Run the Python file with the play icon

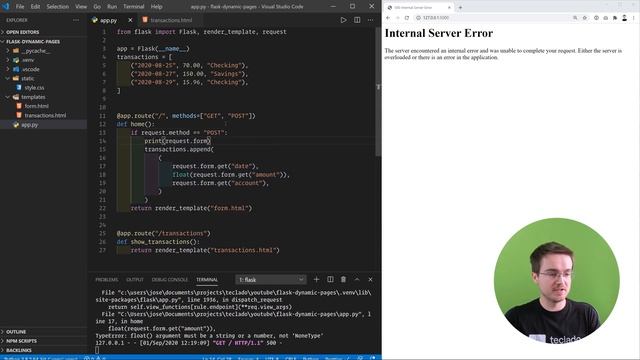[343, 20]
